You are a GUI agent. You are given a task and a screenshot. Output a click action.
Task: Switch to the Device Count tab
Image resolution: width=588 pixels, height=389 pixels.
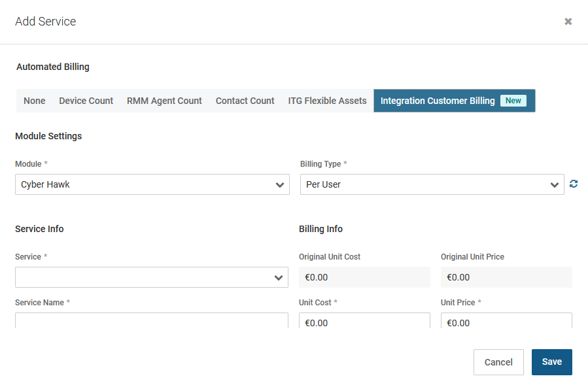(x=86, y=101)
